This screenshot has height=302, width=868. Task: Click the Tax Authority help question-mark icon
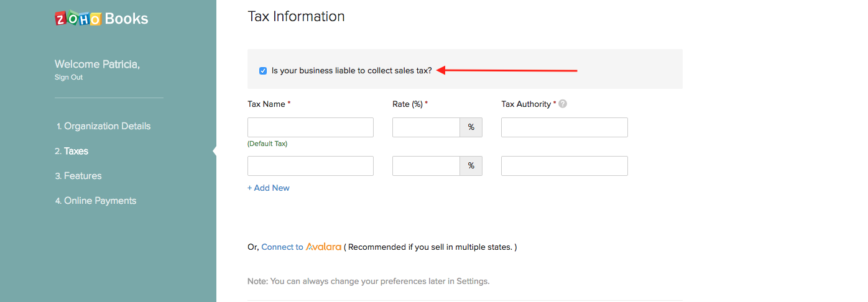pos(563,104)
